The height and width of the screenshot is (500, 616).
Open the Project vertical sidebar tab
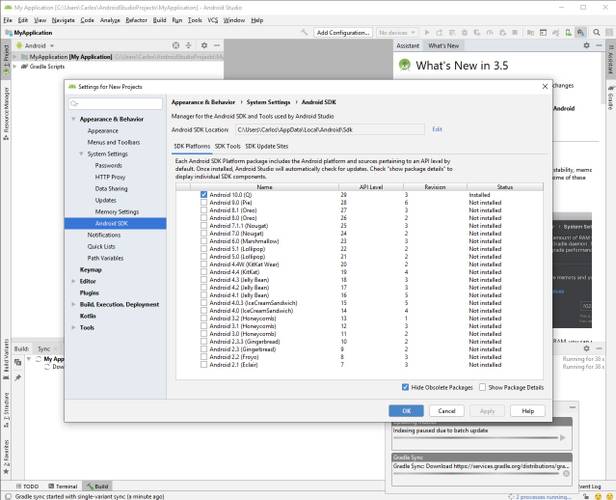[6, 59]
